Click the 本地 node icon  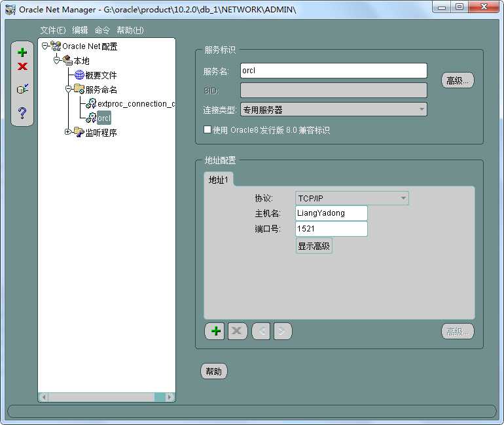[x=67, y=60]
